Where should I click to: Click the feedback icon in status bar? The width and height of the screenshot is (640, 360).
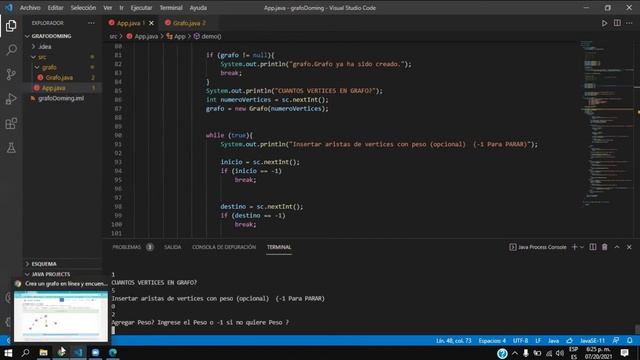coord(616,340)
